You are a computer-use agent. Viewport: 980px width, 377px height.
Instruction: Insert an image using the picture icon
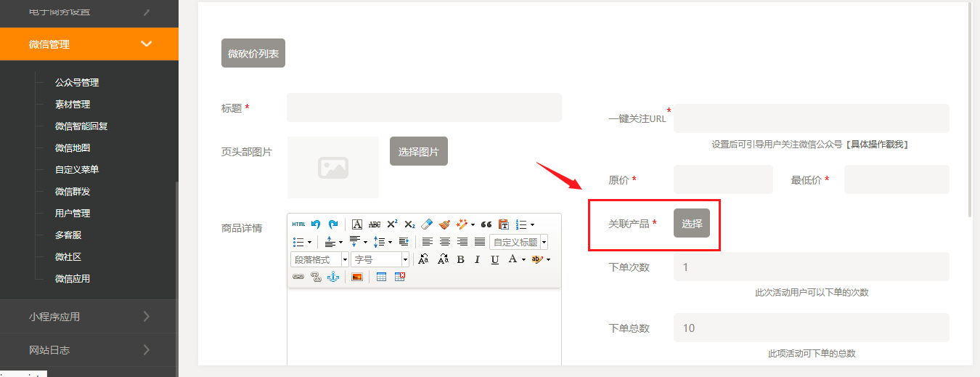tap(356, 277)
